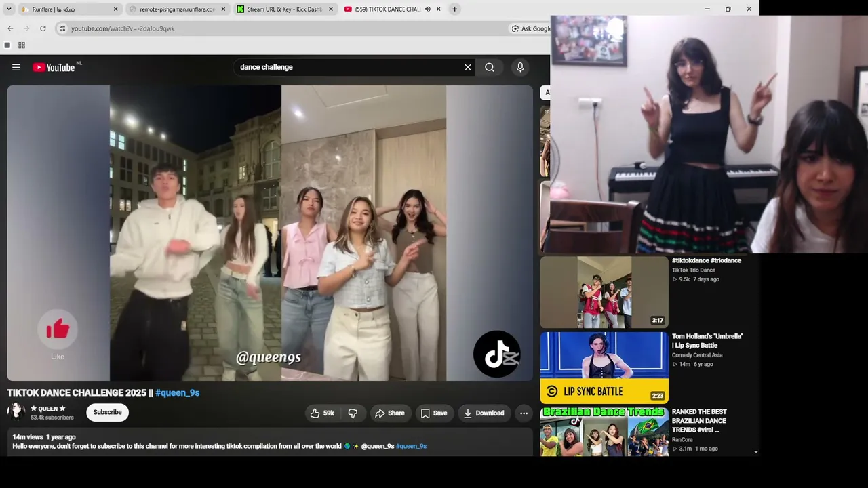
Task: View site information for youtube.com
Action: pyautogui.click(x=62, y=28)
